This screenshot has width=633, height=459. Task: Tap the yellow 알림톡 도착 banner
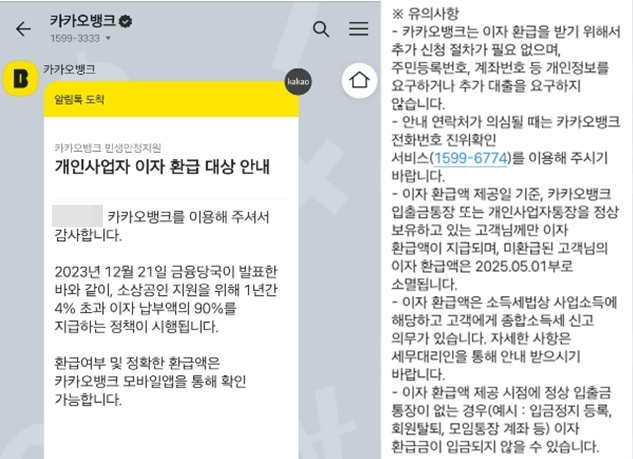[x=171, y=99]
